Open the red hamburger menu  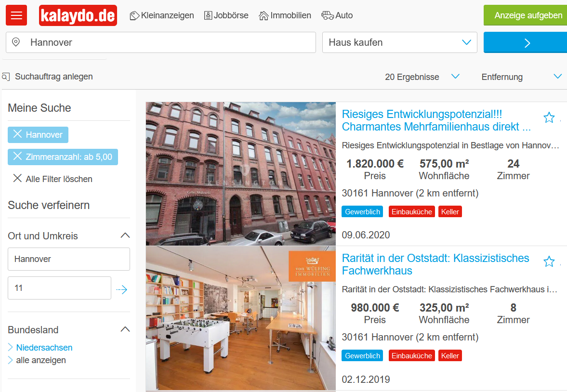(16, 15)
